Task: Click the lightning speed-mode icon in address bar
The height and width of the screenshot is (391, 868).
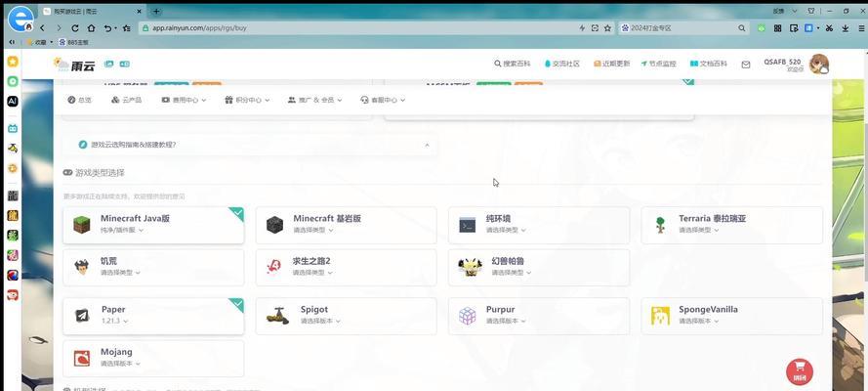Action: pyautogui.click(x=582, y=27)
